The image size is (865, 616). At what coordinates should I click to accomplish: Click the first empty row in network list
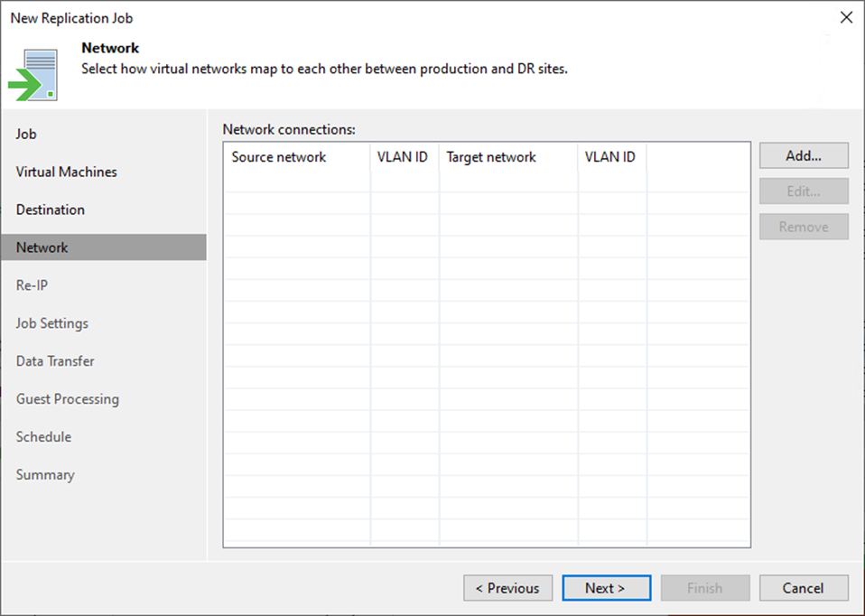tap(486, 181)
